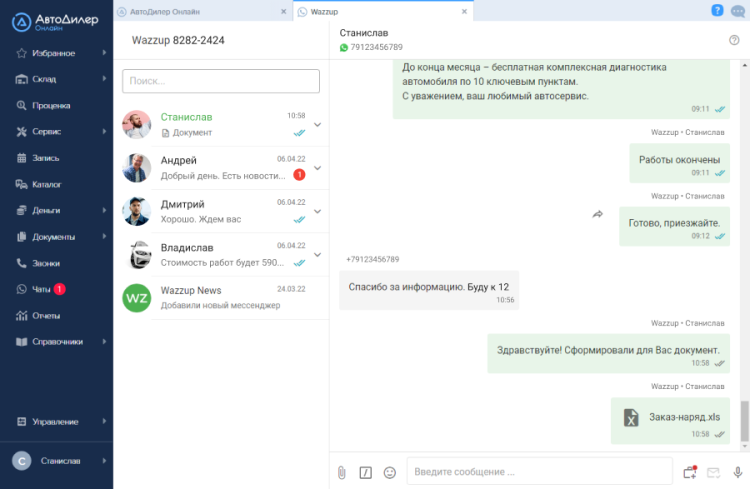The image size is (750, 489).
Task: Click the chat vertical scrollbar thumb
Action: click(745, 422)
